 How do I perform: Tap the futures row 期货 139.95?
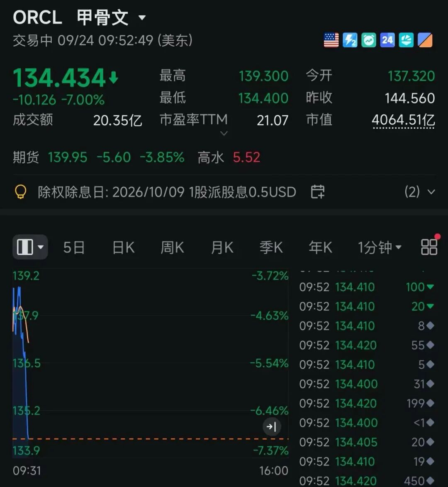pos(99,157)
